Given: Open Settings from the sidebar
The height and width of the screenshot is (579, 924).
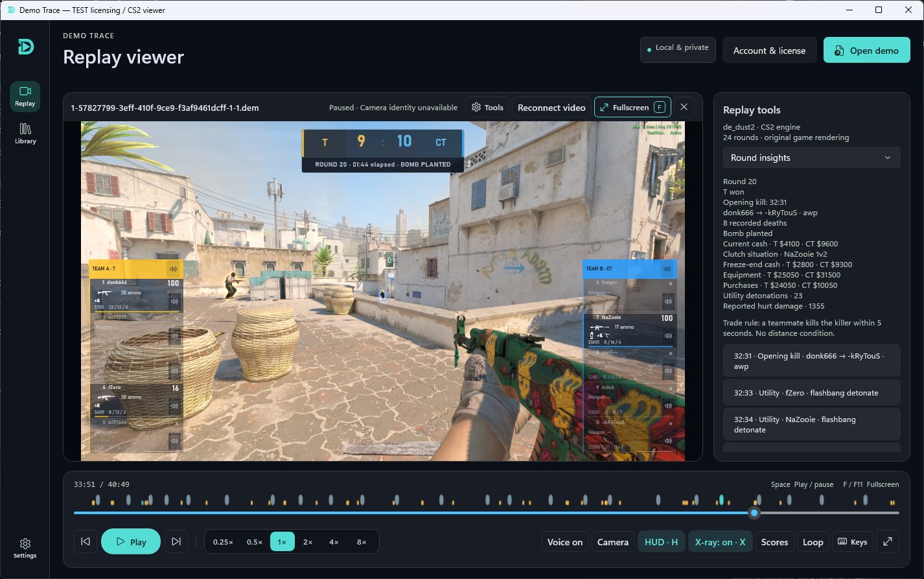Looking at the screenshot, I should coord(25,548).
